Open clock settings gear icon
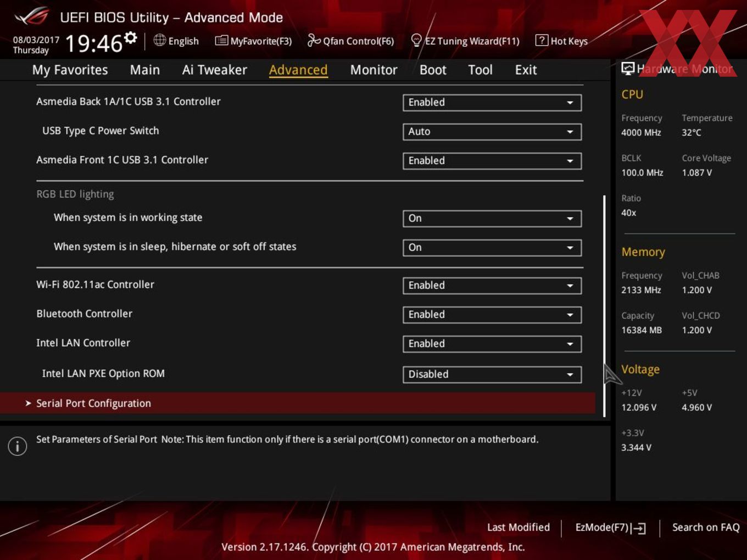The width and height of the screenshot is (747, 560). tap(131, 38)
